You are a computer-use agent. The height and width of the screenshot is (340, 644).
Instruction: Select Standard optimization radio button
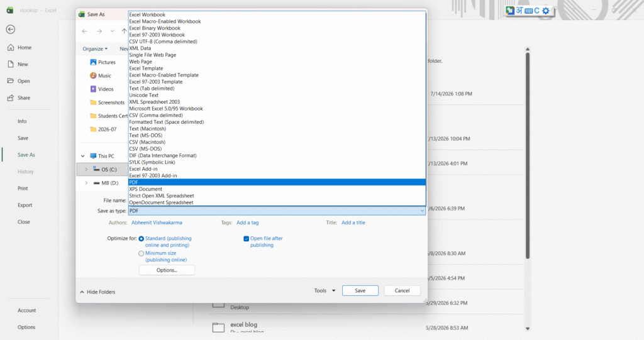tap(142, 239)
